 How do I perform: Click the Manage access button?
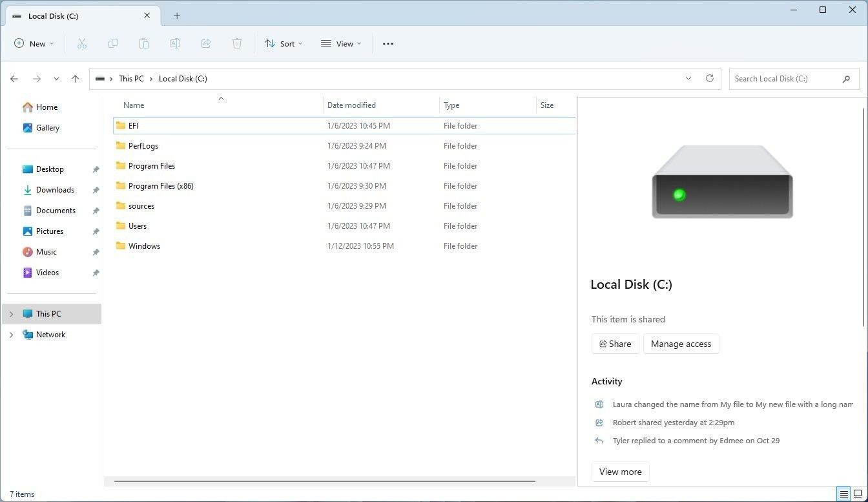[x=681, y=344]
